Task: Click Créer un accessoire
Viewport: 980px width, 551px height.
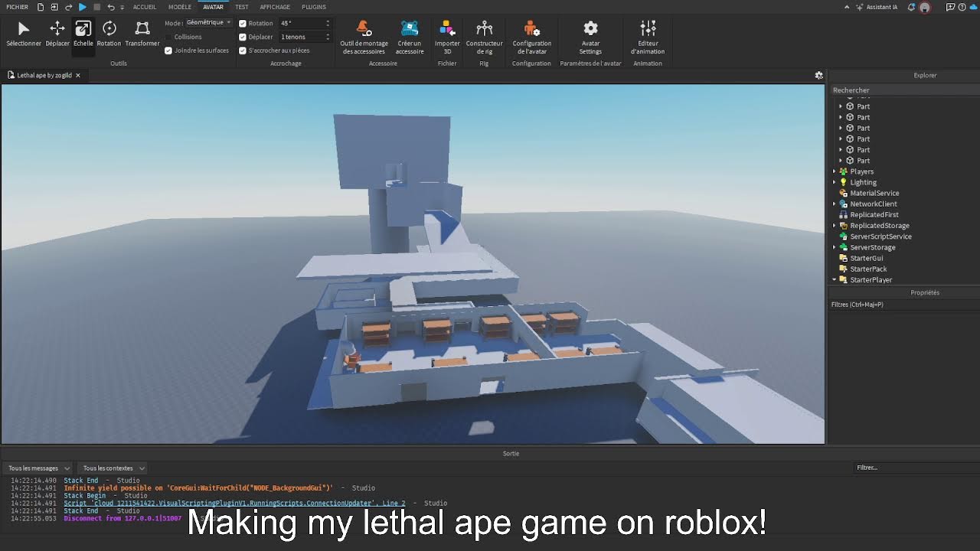Action: click(410, 37)
